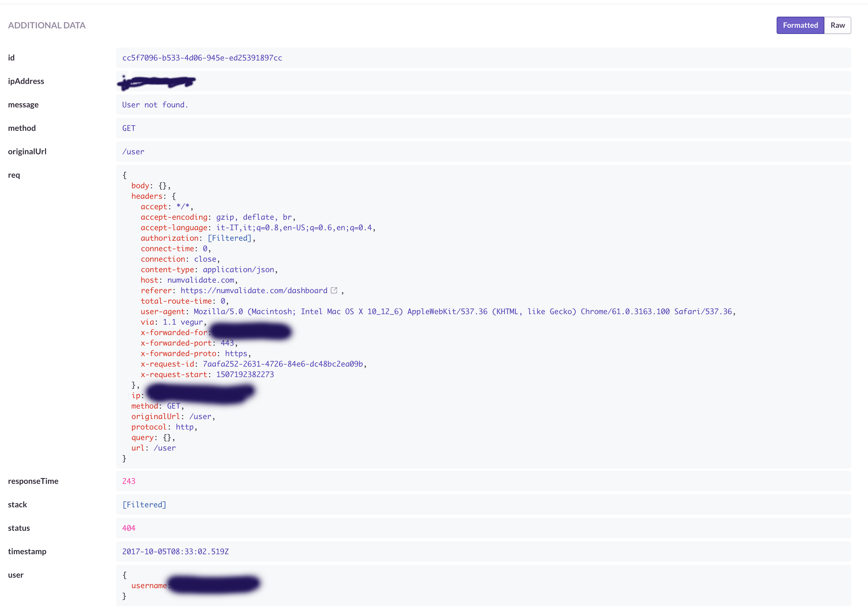Open the numvalidate.com dashboard referer link

(254, 290)
